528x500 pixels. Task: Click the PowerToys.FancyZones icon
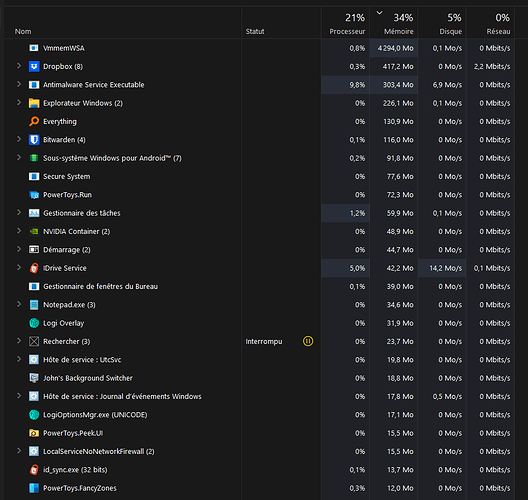34,488
